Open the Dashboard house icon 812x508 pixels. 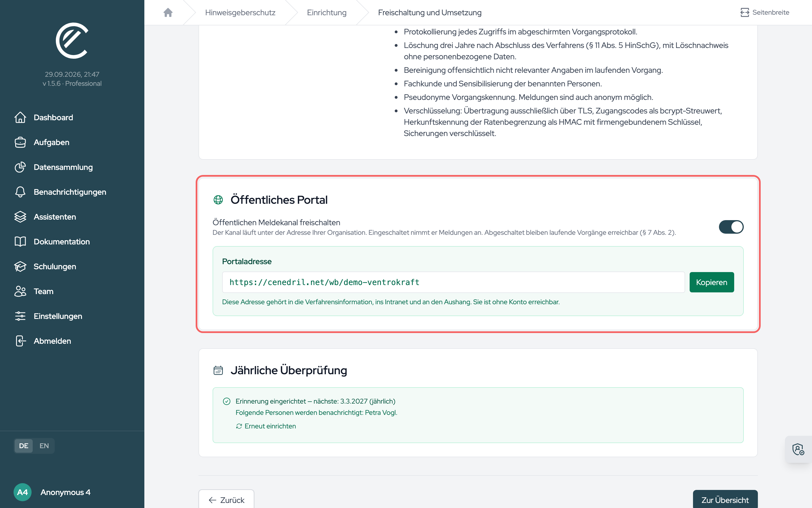[20, 117]
